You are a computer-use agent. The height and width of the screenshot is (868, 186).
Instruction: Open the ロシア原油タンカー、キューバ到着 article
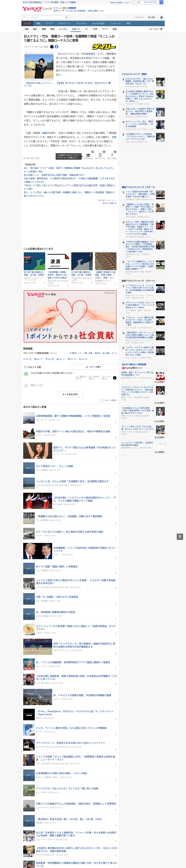point(54,466)
